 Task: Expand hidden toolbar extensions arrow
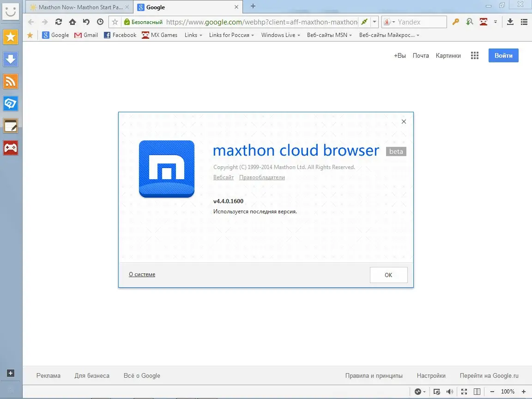click(496, 22)
